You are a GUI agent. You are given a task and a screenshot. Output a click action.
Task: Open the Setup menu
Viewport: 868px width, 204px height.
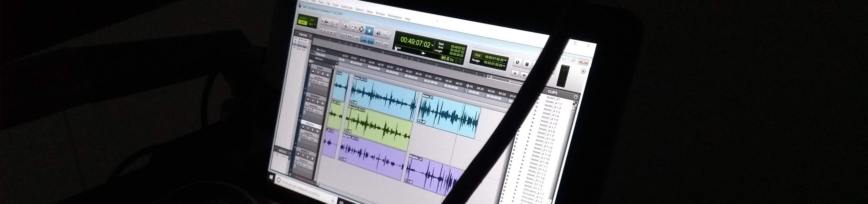(370, 12)
